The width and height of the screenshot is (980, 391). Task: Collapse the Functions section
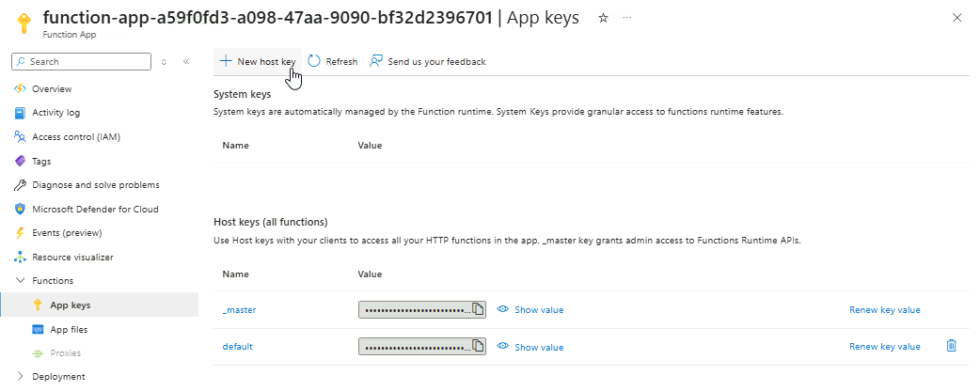(21, 280)
